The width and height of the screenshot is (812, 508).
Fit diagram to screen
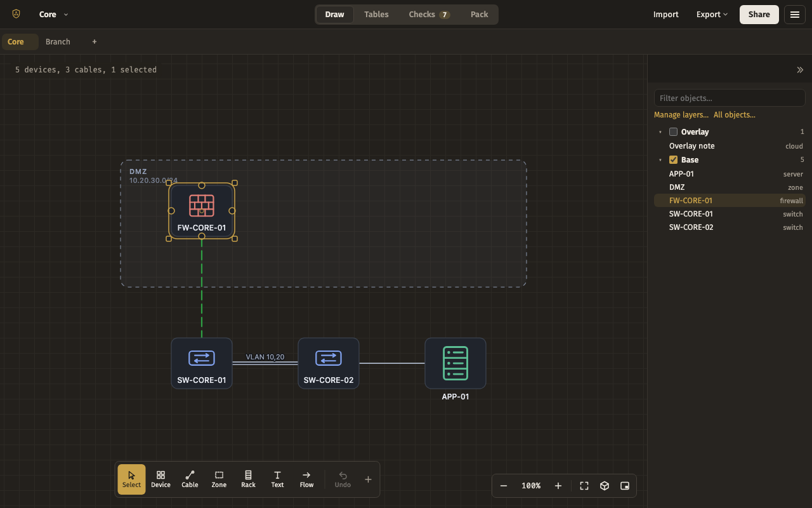click(584, 486)
